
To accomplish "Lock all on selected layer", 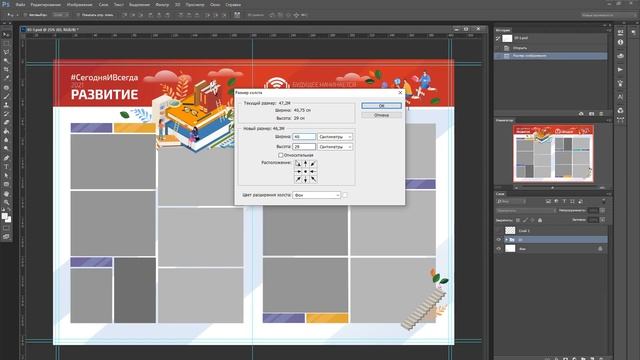I will pos(540,220).
